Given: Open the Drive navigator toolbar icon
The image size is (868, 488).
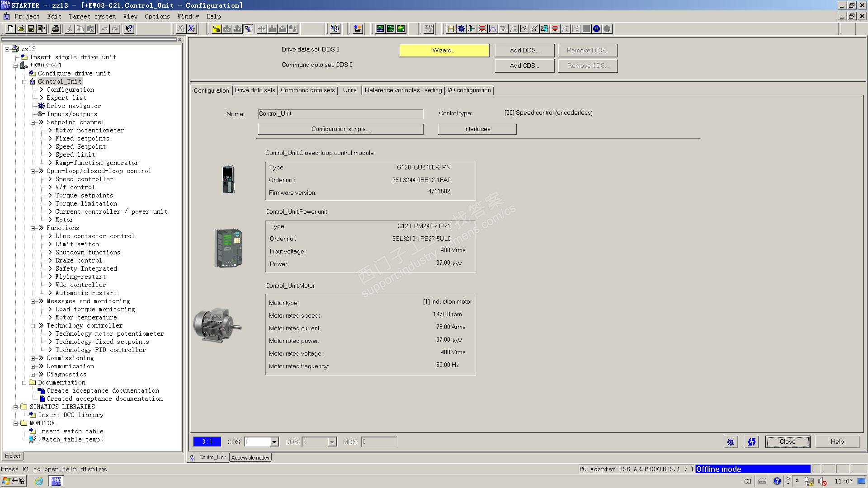Looking at the screenshot, I should coord(461,29).
